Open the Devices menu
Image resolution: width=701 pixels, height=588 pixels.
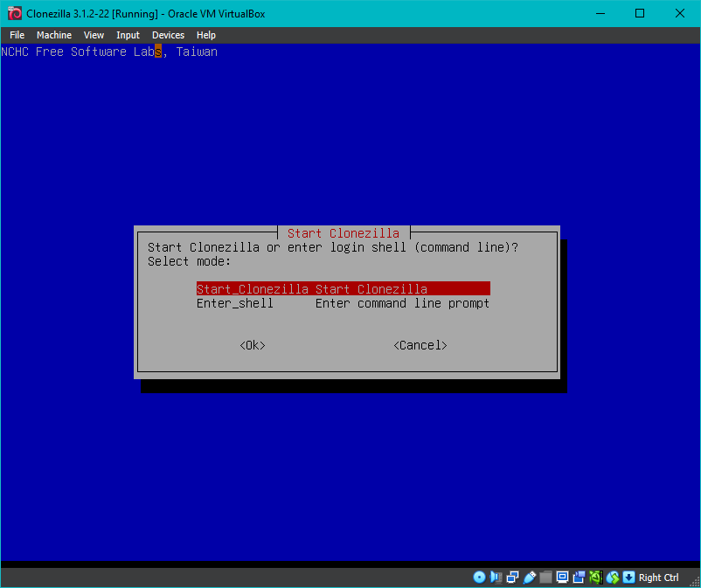click(168, 35)
